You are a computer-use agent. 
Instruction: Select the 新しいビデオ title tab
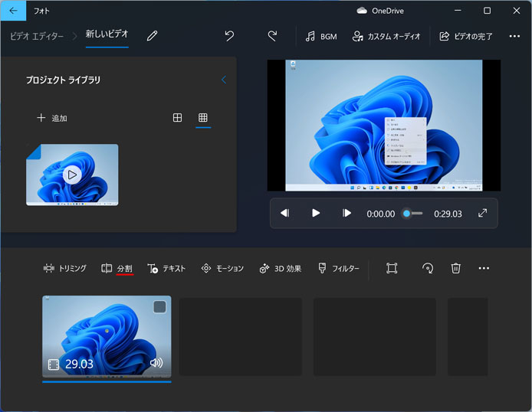(x=107, y=34)
